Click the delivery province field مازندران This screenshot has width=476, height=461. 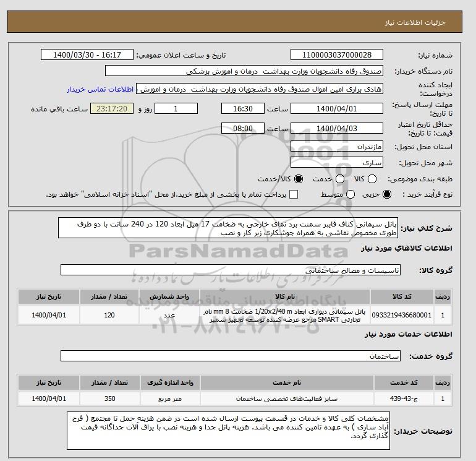click(337, 147)
